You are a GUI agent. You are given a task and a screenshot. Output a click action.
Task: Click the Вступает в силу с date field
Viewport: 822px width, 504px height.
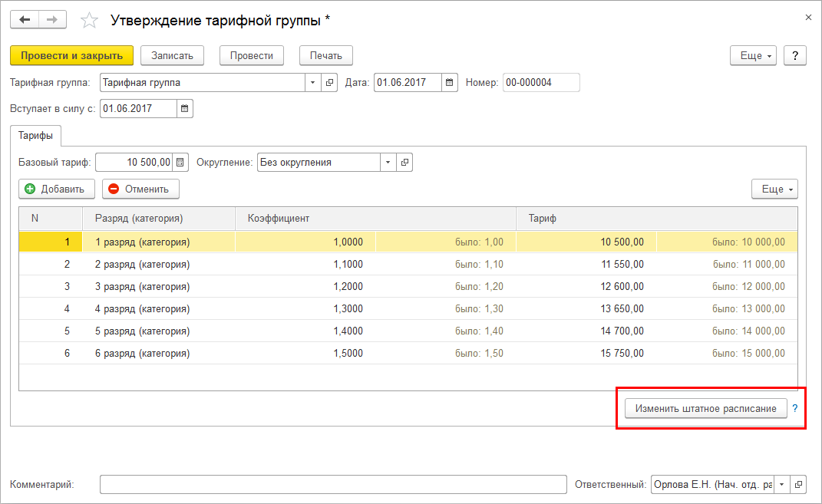click(x=138, y=108)
